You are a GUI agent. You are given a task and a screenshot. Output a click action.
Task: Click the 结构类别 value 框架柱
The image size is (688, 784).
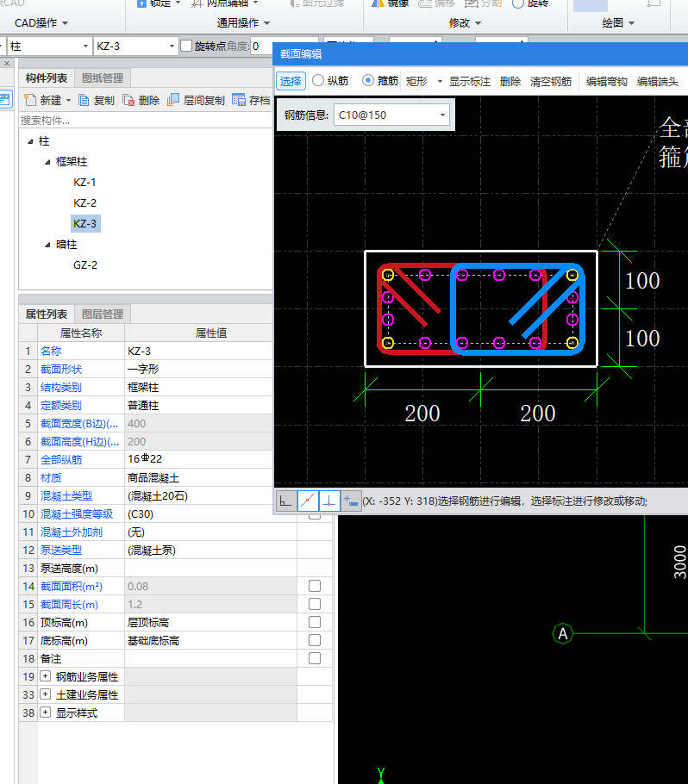click(198, 387)
